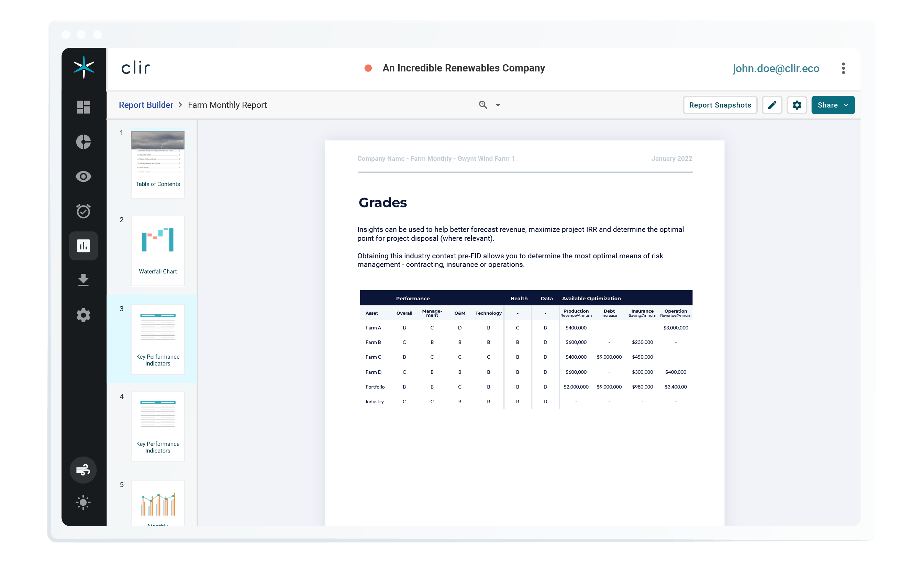Screen dimensions: 924x561
Task: Select page 4 Key Performance Indicators thumbnail
Action: pos(157,427)
